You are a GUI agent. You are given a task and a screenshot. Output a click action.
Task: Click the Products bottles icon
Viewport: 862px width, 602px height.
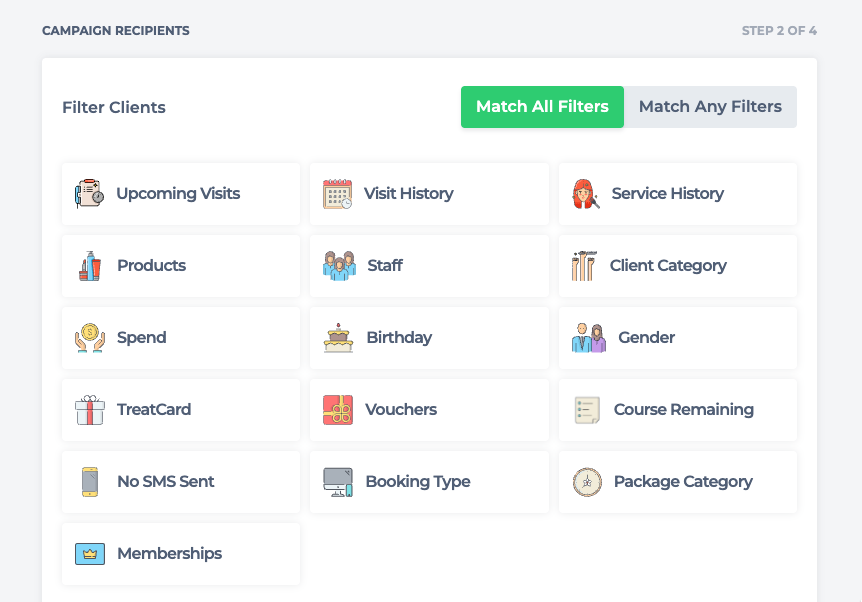tap(90, 265)
